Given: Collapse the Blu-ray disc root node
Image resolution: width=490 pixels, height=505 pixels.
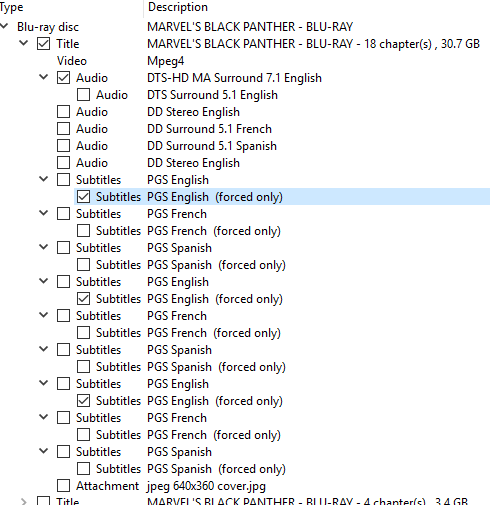Looking at the screenshot, I should tap(4, 26).
